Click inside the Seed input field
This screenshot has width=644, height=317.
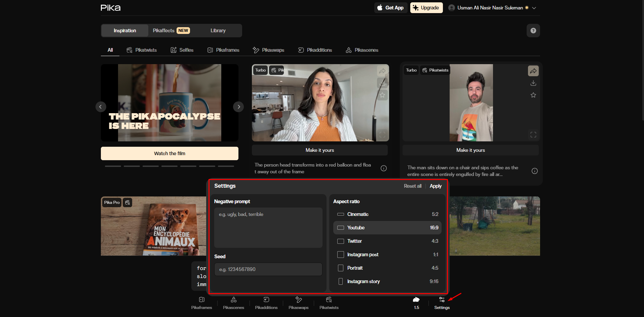point(268,269)
